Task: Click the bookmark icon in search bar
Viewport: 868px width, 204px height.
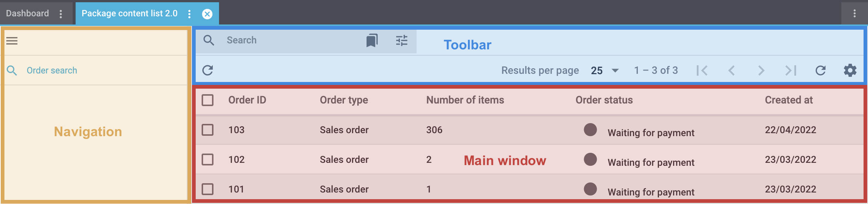Action: click(372, 40)
